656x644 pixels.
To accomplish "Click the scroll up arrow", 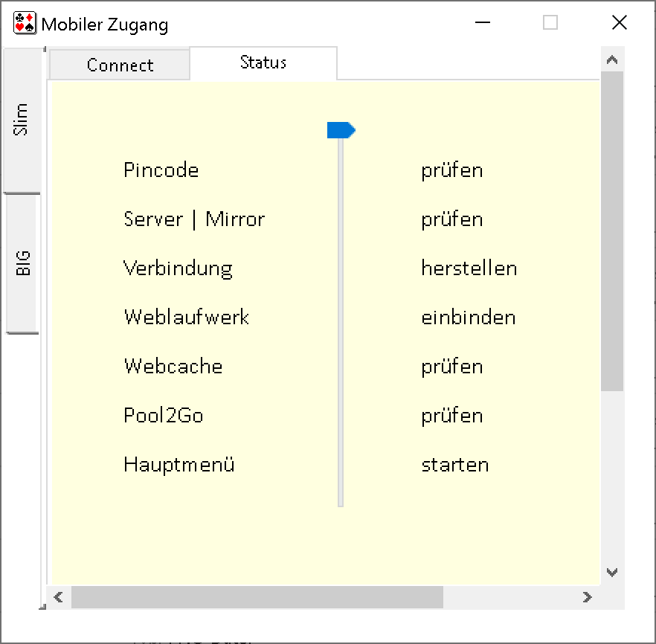I will (x=612, y=60).
